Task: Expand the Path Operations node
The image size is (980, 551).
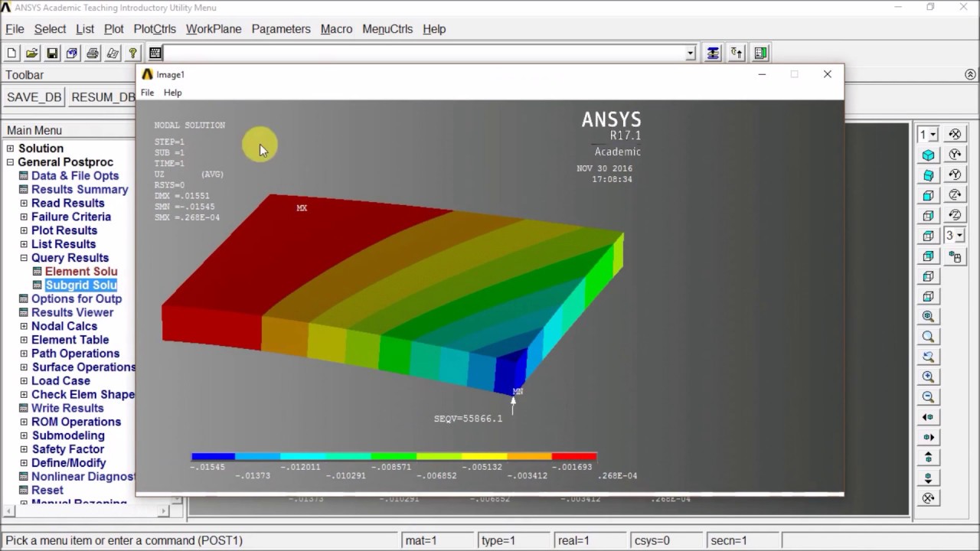Action: point(24,354)
